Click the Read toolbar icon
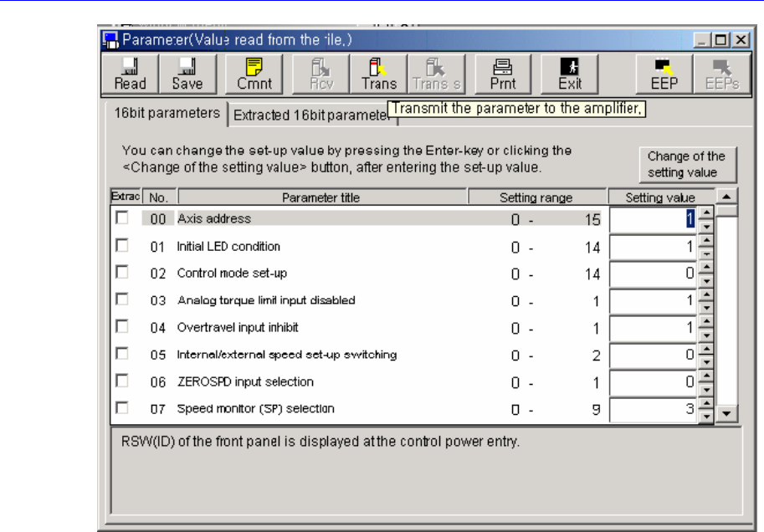 130,74
